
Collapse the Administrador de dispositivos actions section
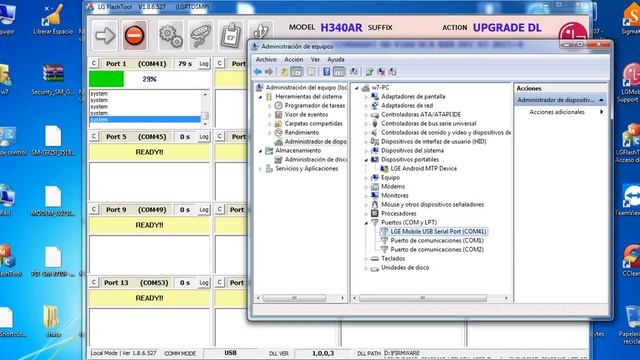pos(601,100)
